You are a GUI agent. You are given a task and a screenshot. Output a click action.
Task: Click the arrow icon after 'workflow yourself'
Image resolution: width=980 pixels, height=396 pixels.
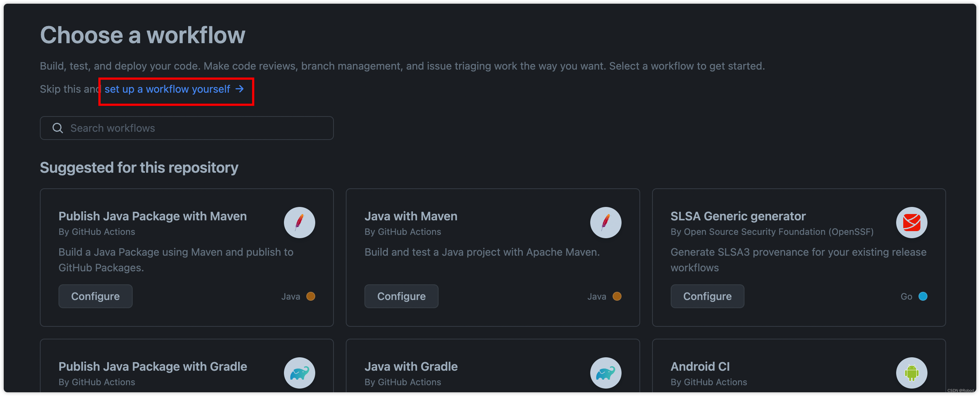[x=239, y=89]
